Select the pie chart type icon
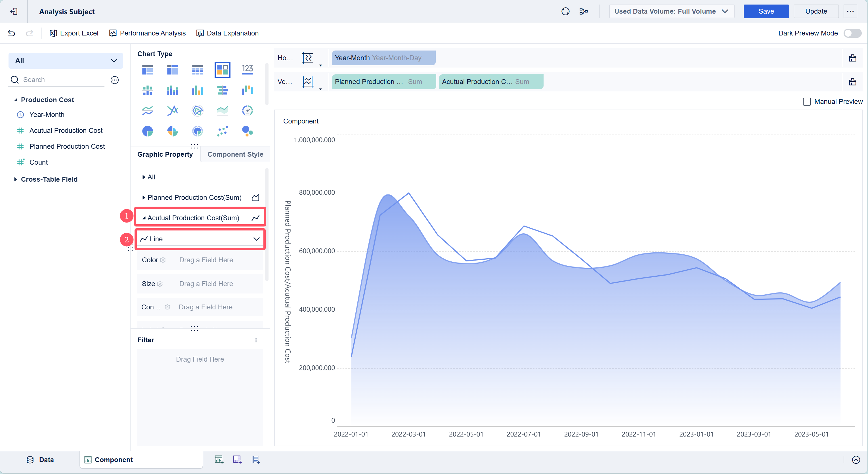Image resolution: width=868 pixels, height=474 pixels. coord(147,131)
